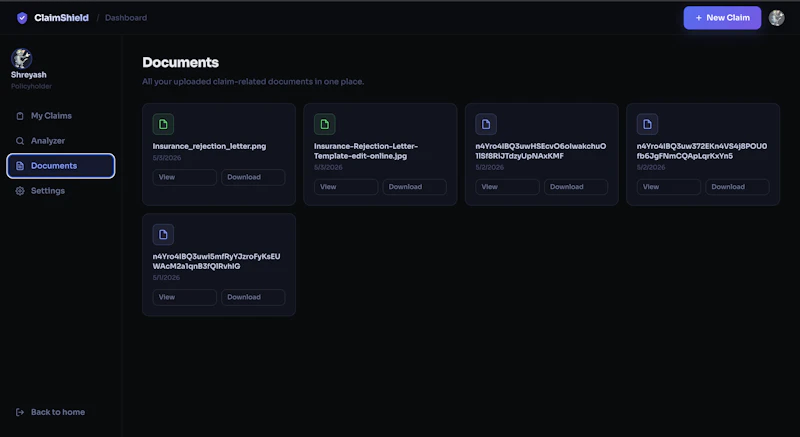This screenshot has width=800, height=437.
Task: Click subtitle about uploaded claim-related documents
Action: pyautogui.click(x=253, y=82)
